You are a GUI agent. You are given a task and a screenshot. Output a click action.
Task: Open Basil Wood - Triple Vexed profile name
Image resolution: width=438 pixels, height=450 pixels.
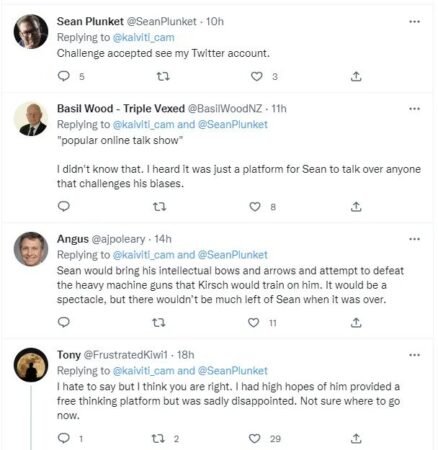pyautogui.click(x=121, y=109)
